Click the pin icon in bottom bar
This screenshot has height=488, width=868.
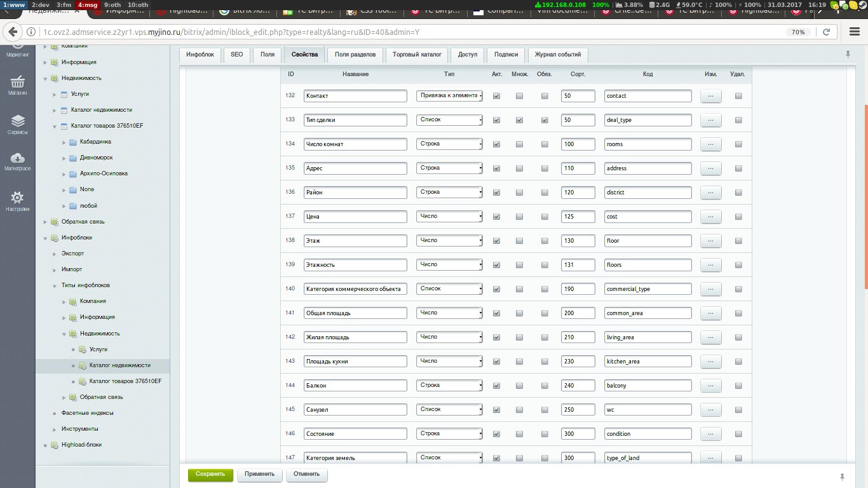842,477
